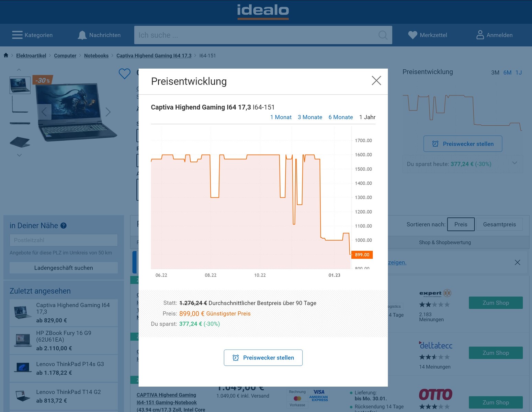Screen dimensions: 532x412
Task: Select the 3 Monate time range
Action: (x=310, y=117)
